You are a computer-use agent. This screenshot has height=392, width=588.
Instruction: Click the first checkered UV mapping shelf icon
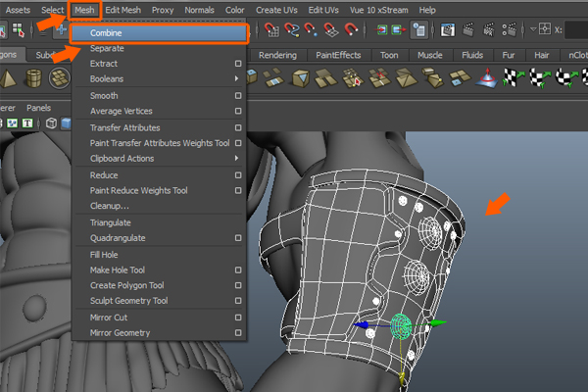[510, 78]
